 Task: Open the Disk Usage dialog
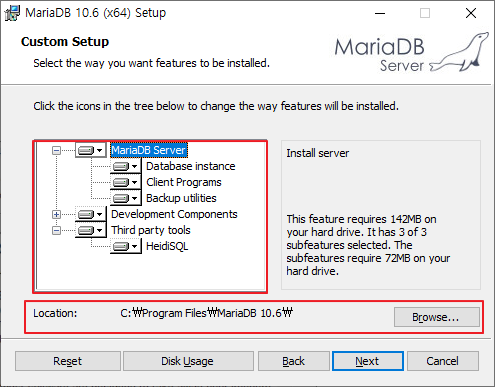coord(188,361)
